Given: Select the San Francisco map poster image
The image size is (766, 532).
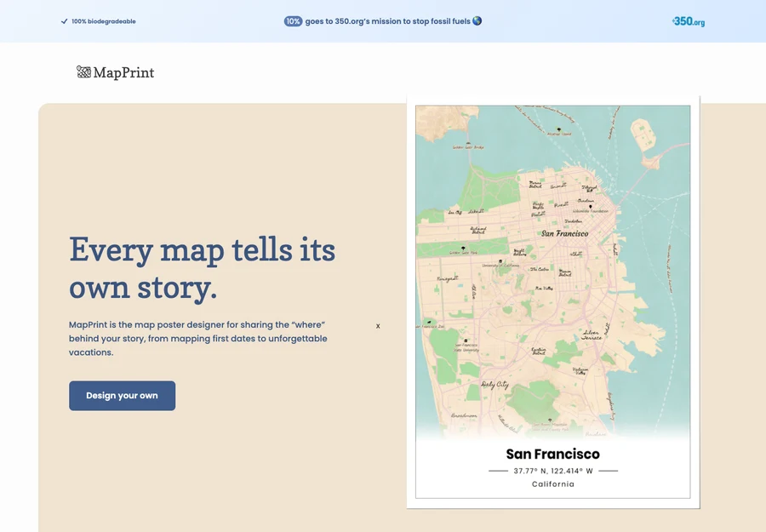Looking at the screenshot, I should pyautogui.click(x=553, y=302).
